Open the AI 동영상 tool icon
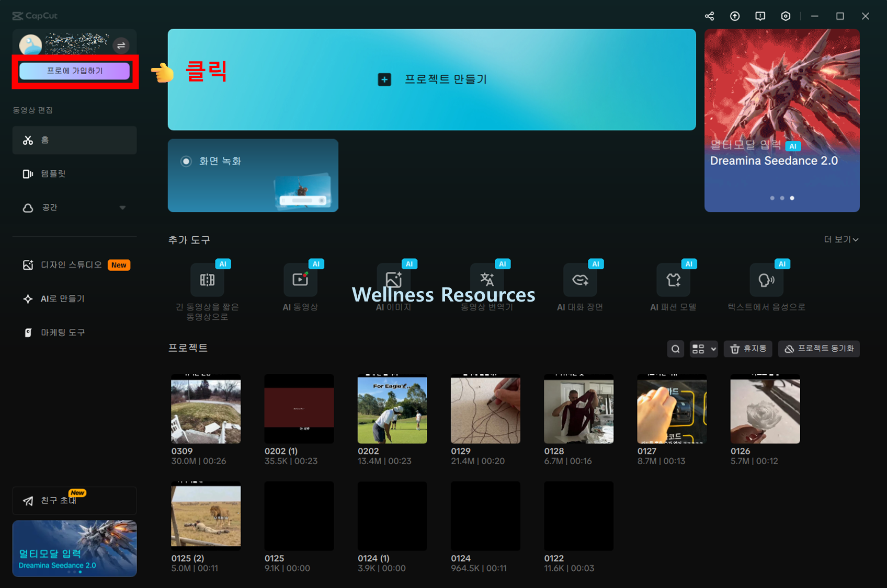The width and height of the screenshot is (887, 588). point(301,280)
